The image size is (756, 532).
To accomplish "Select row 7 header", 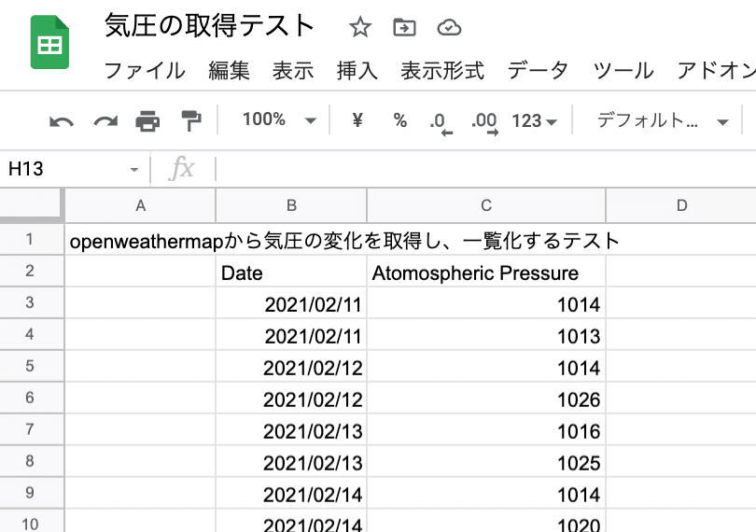I will 30,429.
